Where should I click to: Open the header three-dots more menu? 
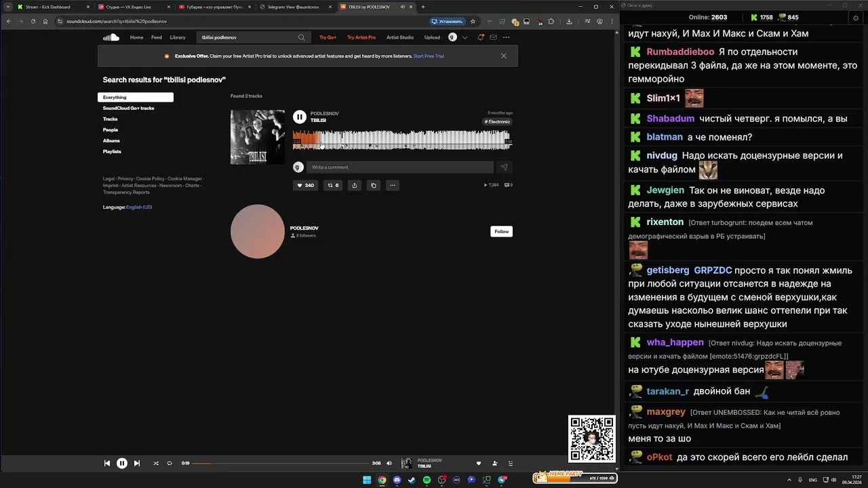506,37
